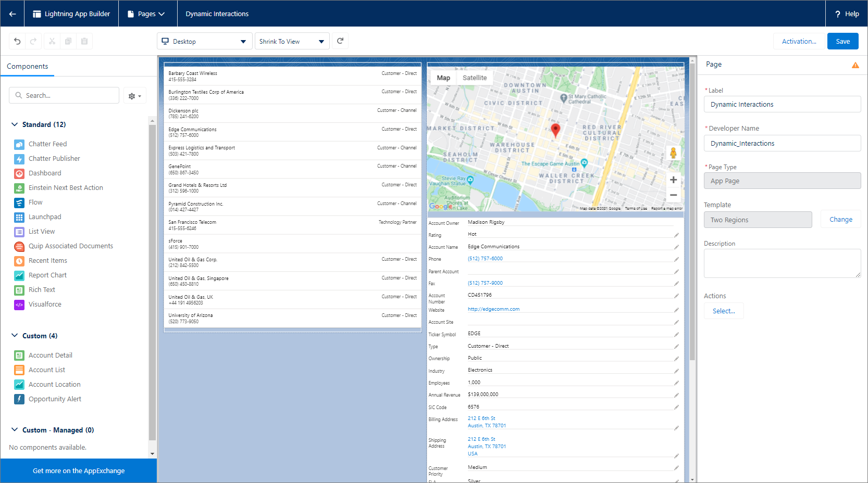868x483 pixels.
Task: Zoom in on the map
Action: [x=673, y=180]
